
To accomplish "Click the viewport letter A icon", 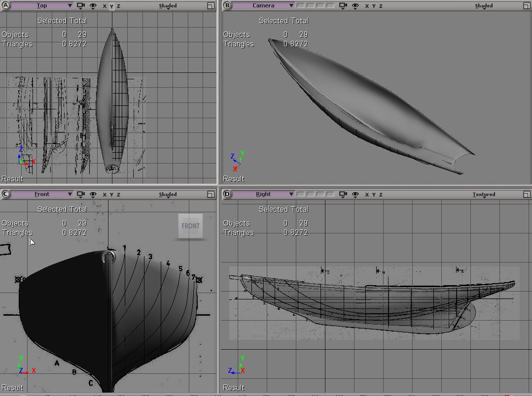I will pos(6,6).
